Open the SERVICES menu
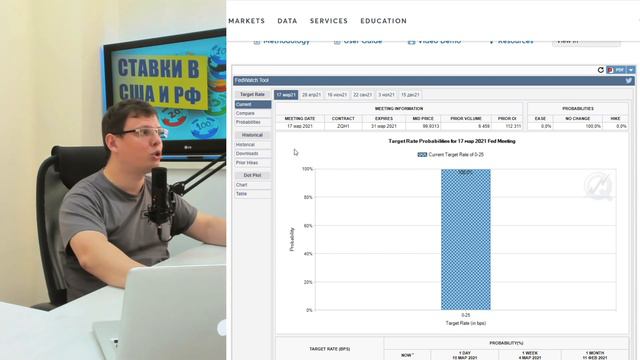This screenshot has height=360, width=640. point(329,21)
